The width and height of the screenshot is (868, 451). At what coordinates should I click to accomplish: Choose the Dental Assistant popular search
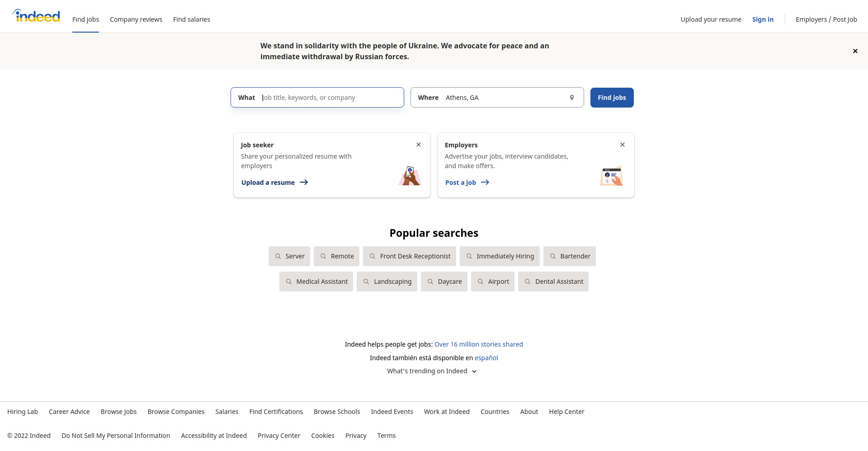pyautogui.click(x=553, y=282)
